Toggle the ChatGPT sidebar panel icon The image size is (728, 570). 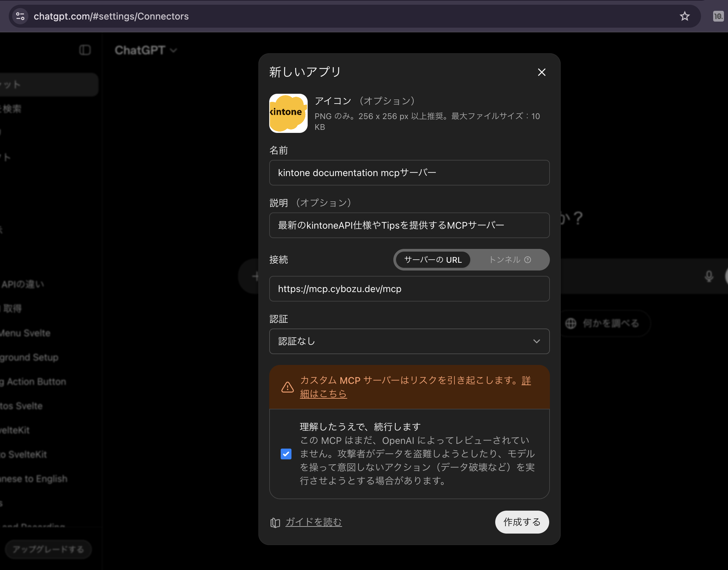pyautogui.click(x=85, y=50)
